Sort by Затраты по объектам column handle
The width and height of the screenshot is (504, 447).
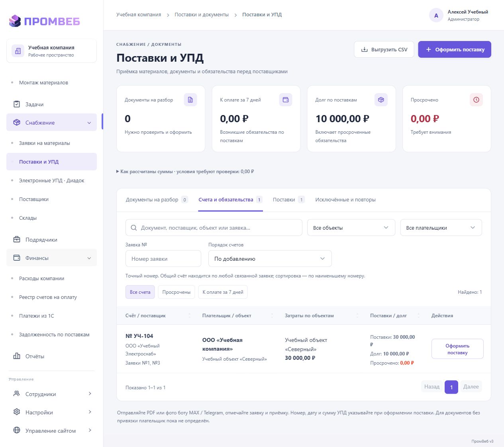point(357,316)
